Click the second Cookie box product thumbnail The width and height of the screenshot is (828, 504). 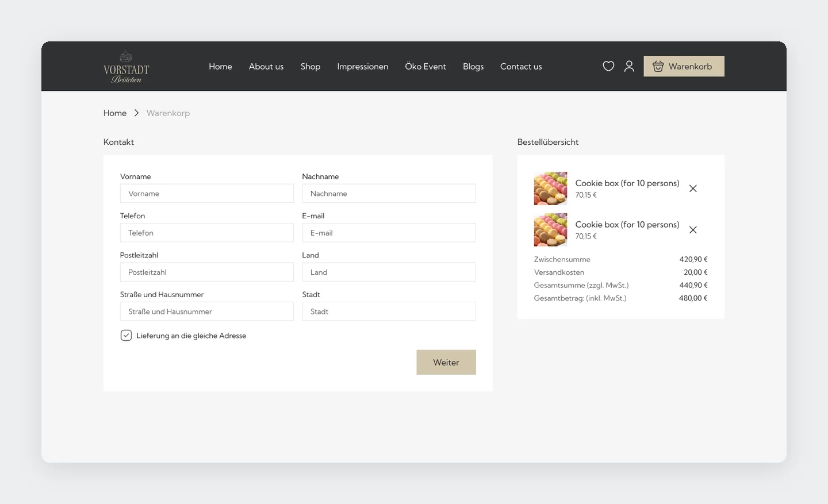pyautogui.click(x=550, y=230)
